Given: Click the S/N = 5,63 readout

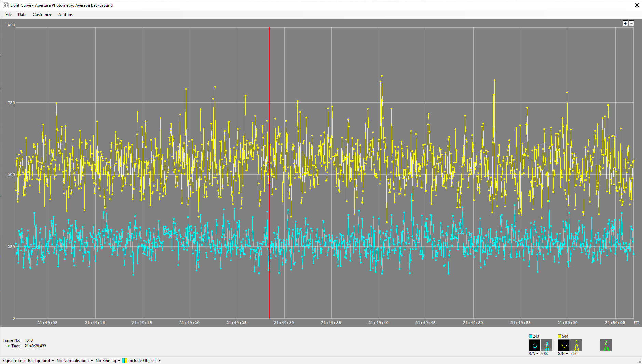Looking at the screenshot, I should (538, 354).
